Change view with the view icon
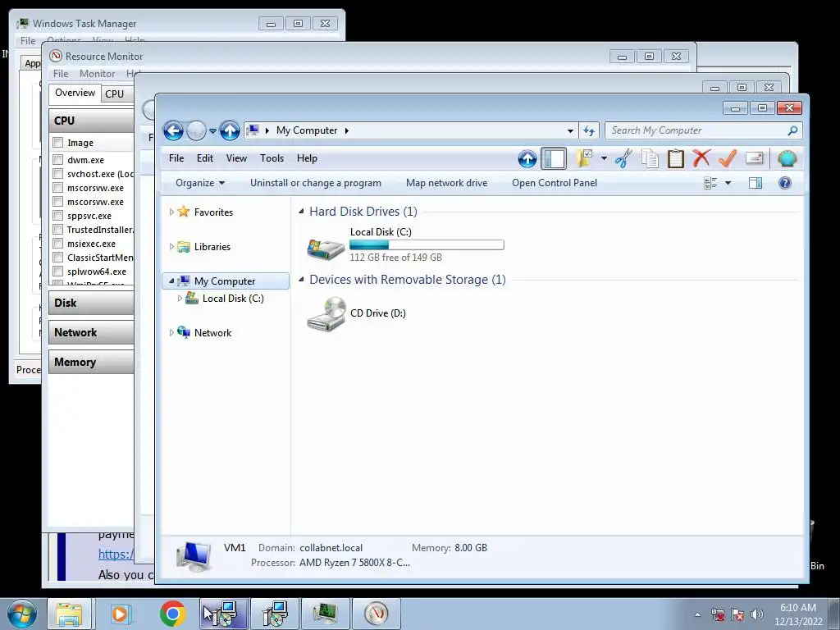This screenshot has width=840, height=630. pos(710,183)
